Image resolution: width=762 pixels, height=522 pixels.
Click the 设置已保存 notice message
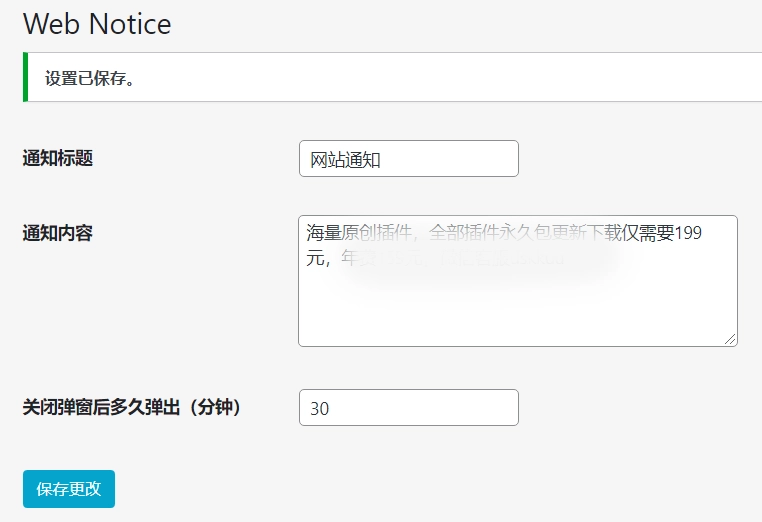click(x=90, y=78)
